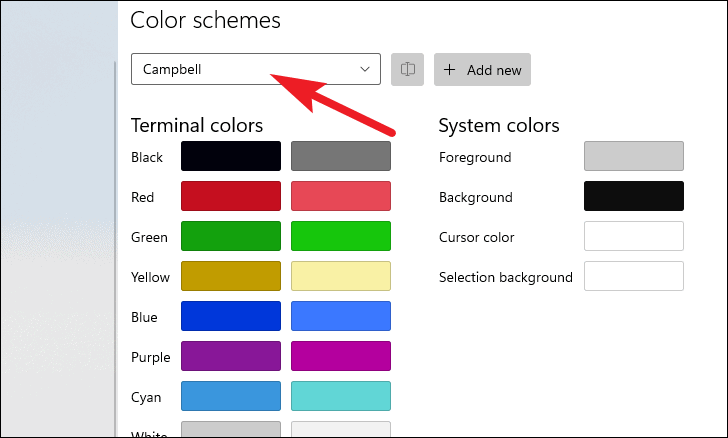Click the sidebar vertical scrollbar
Screen dimensions: 728x438
pos(115,249)
